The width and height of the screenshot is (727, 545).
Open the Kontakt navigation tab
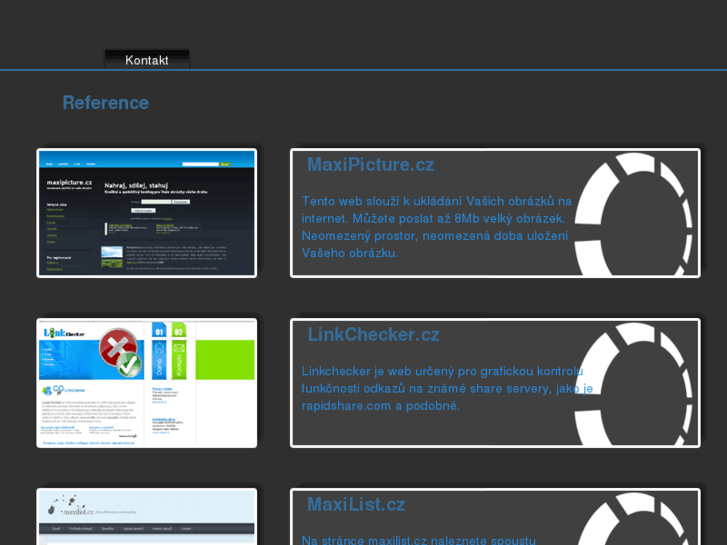pyautogui.click(x=147, y=60)
